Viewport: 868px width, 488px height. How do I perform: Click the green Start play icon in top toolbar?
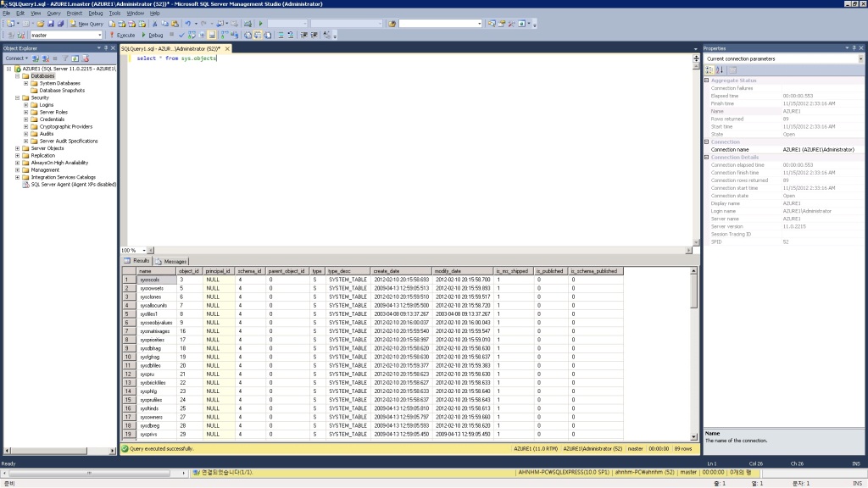coord(260,24)
